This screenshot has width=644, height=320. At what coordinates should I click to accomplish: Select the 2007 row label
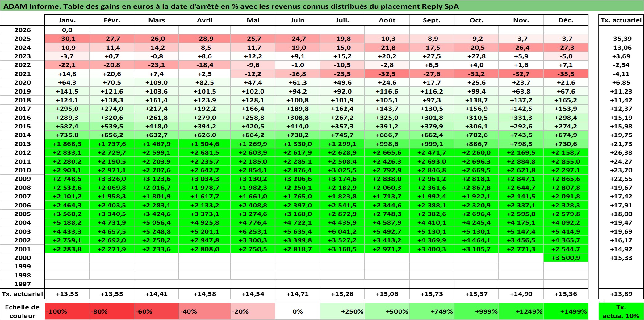pyautogui.click(x=23, y=196)
